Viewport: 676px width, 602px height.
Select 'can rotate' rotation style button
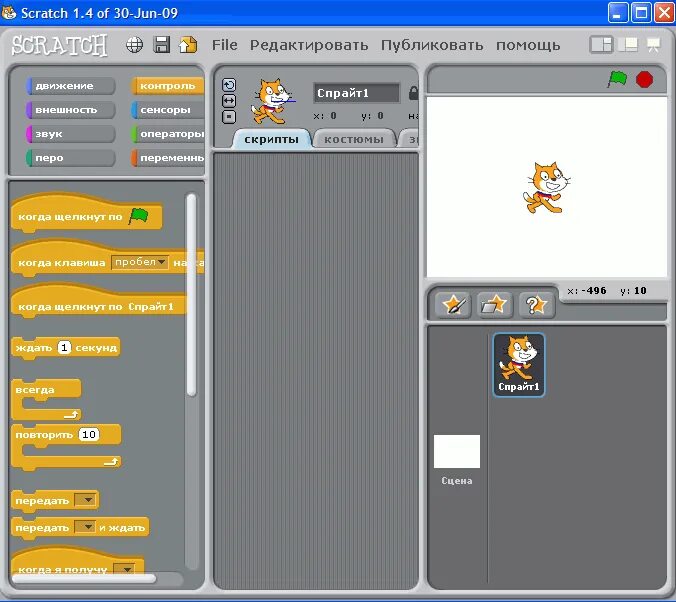click(x=229, y=85)
